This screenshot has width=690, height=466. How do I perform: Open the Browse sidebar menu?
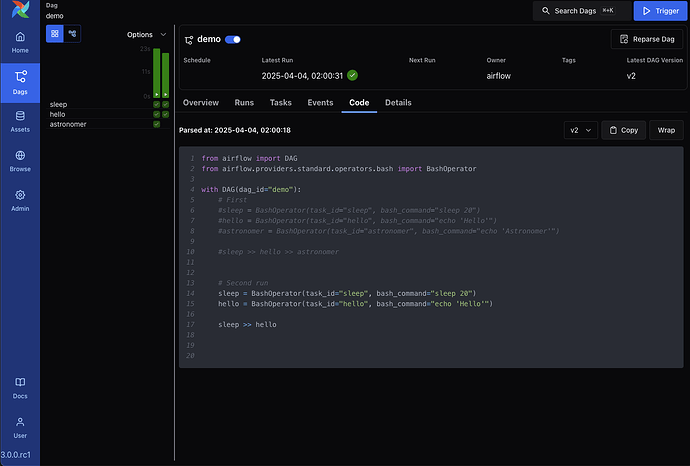20,161
